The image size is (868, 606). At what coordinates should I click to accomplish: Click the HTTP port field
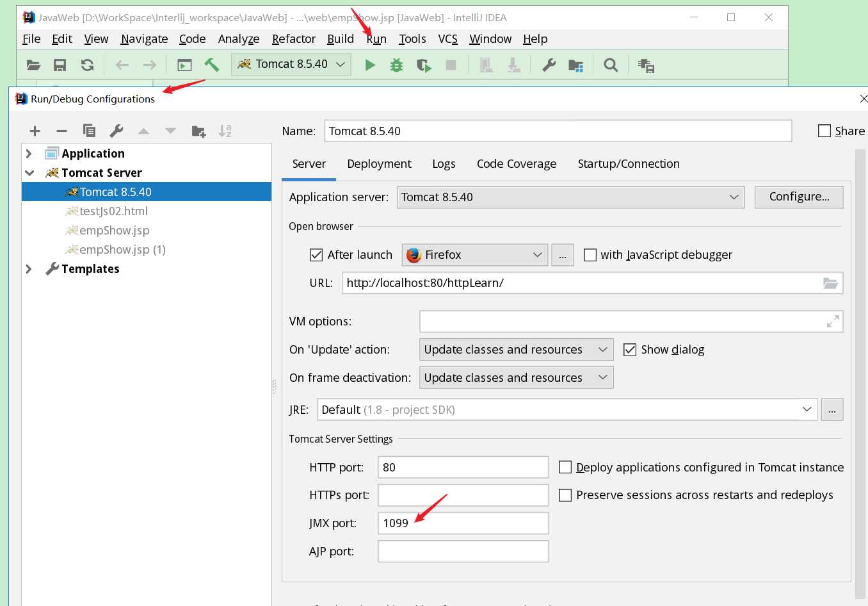(463, 468)
